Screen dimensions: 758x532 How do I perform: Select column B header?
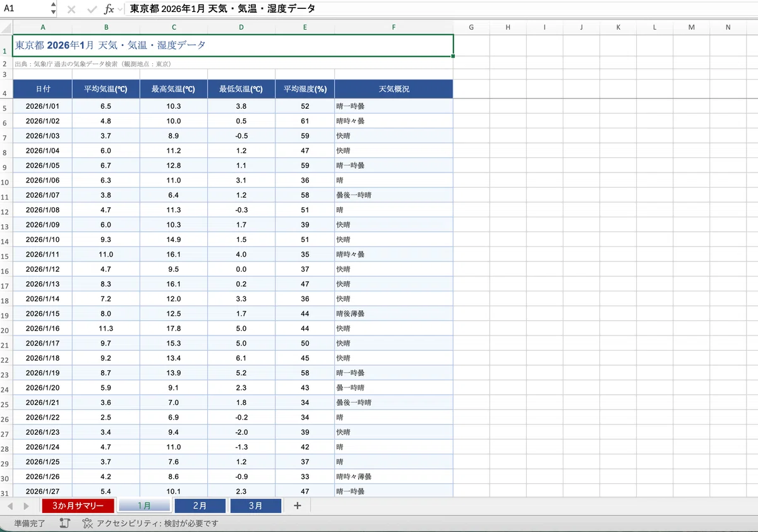[106, 27]
